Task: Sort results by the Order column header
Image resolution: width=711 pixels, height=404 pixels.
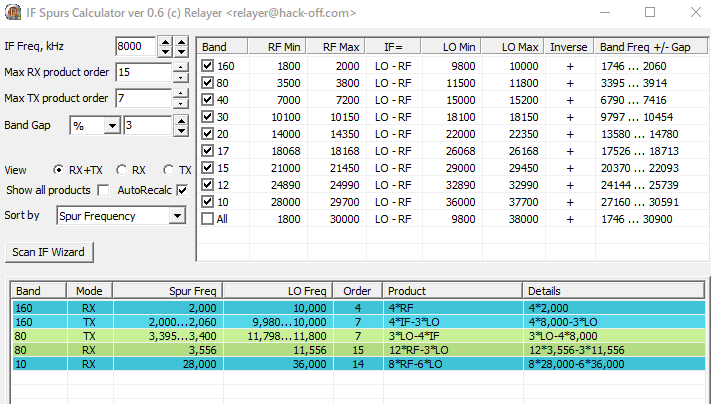Action: click(x=357, y=291)
